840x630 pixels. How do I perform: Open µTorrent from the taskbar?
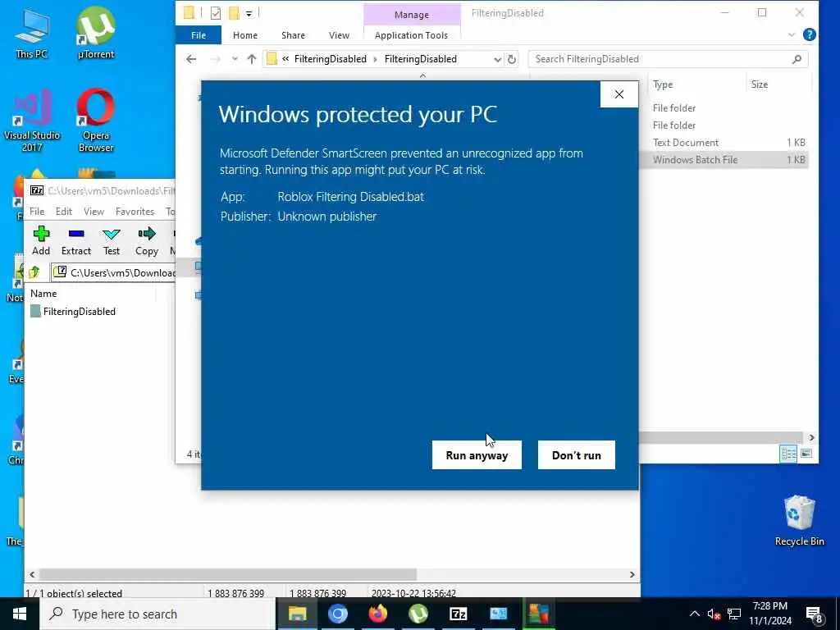coord(418,614)
